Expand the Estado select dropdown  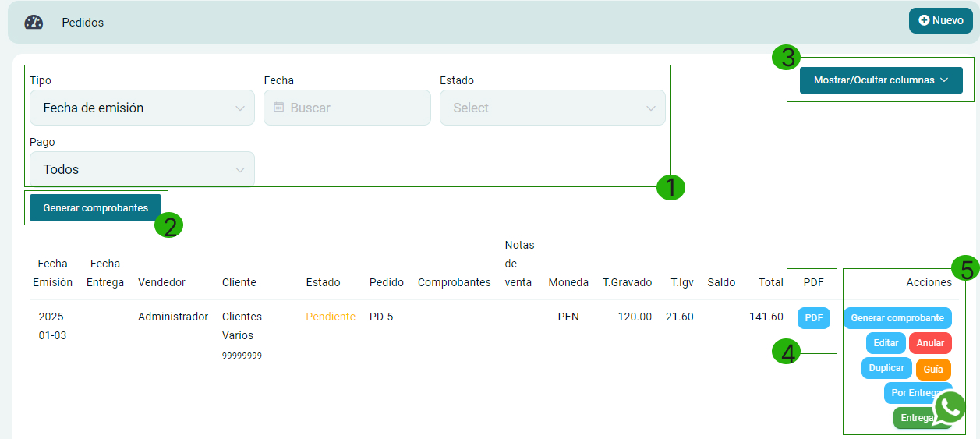(x=552, y=108)
